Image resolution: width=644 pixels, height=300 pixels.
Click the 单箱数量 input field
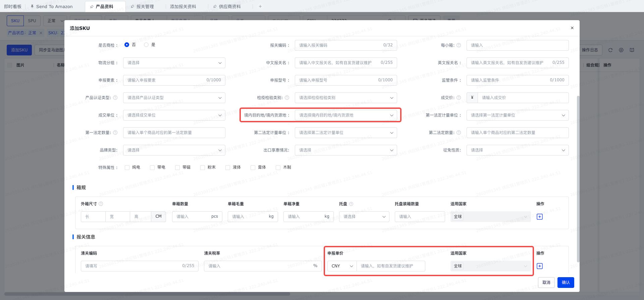point(197,217)
